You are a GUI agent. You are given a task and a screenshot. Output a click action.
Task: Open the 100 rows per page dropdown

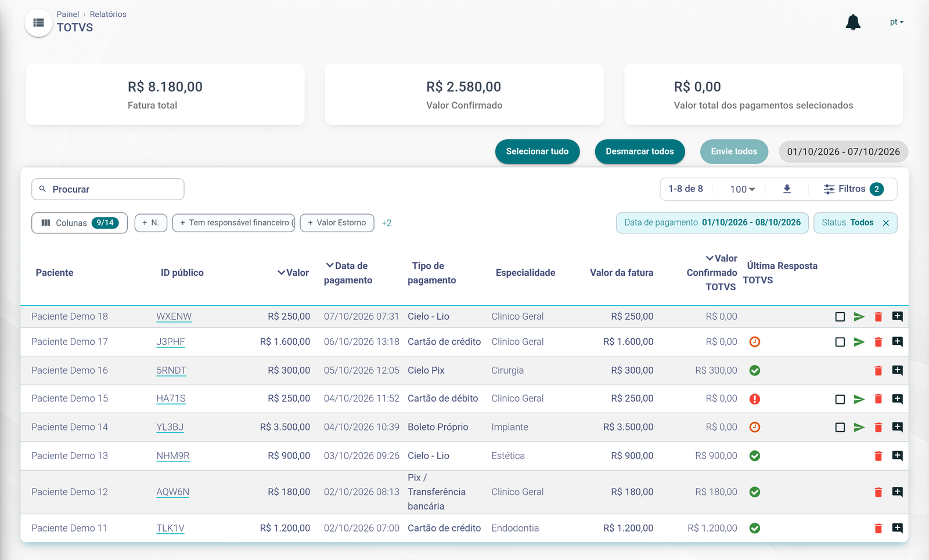tap(743, 189)
